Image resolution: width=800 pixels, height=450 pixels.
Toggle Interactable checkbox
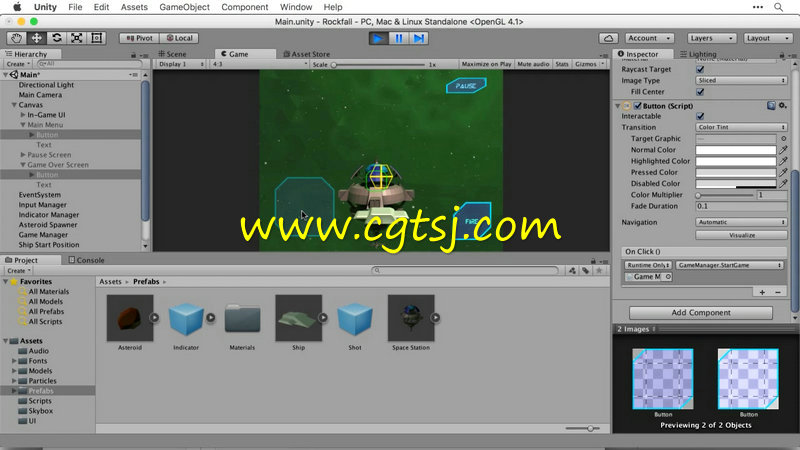point(700,116)
